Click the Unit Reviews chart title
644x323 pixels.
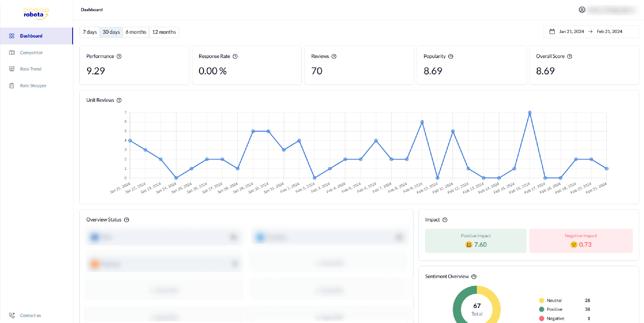click(100, 100)
